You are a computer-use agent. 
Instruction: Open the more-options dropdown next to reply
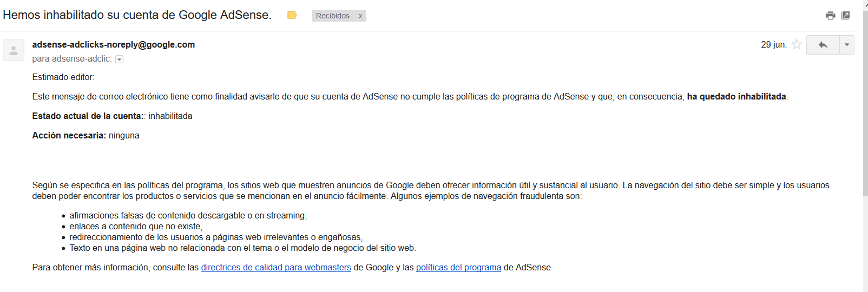point(847,45)
